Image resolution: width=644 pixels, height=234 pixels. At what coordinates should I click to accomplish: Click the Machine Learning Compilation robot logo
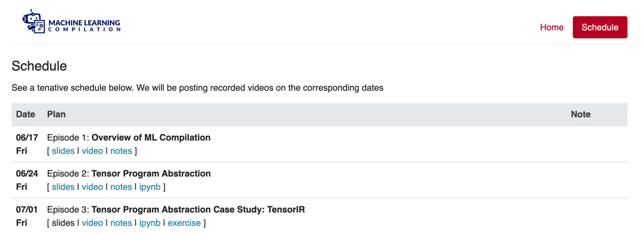click(x=72, y=22)
